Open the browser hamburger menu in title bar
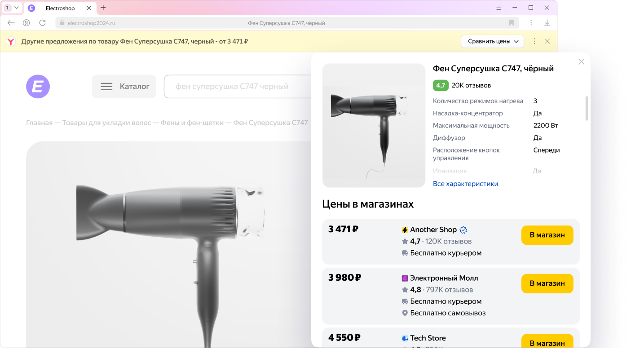This screenshot has height=348, width=644. [498, 8]
